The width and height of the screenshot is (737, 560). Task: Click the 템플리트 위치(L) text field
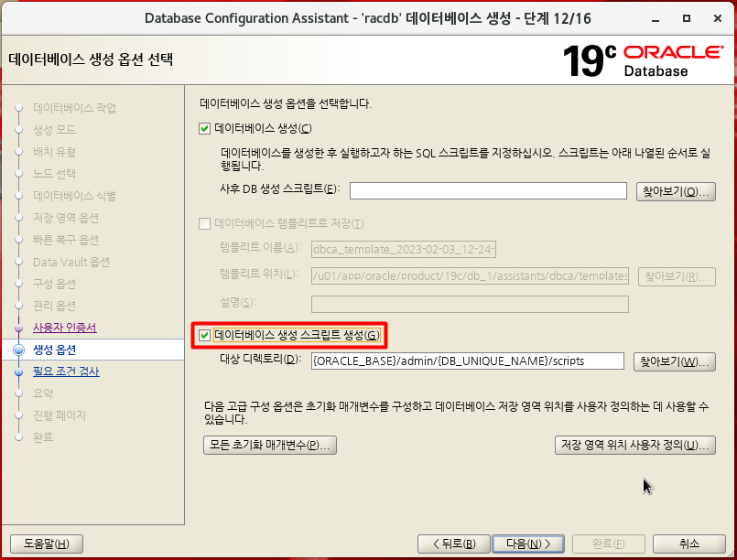(470, 276)
